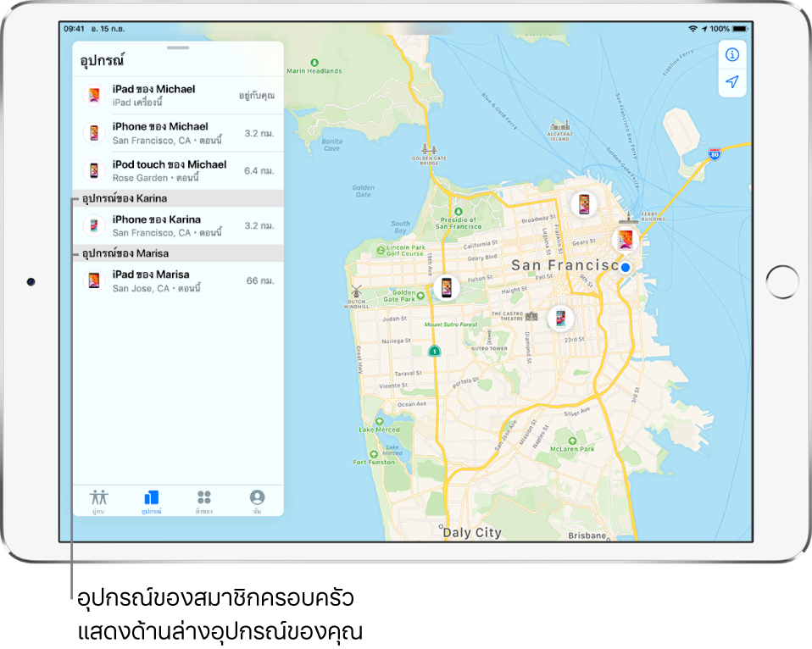Tap the Dutch Windmill landmark icon
The image size is (812, 649).
(356, 291)
